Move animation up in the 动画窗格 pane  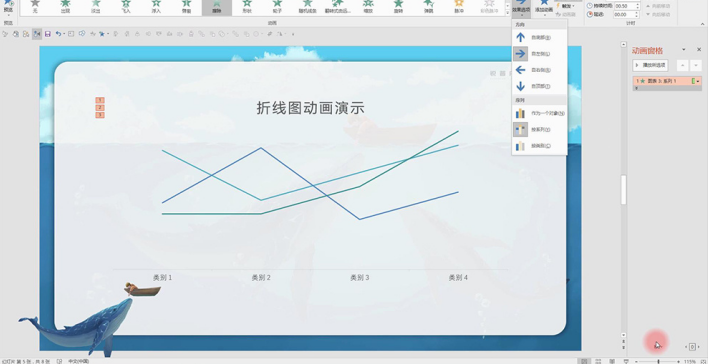[x=682, y=66]
